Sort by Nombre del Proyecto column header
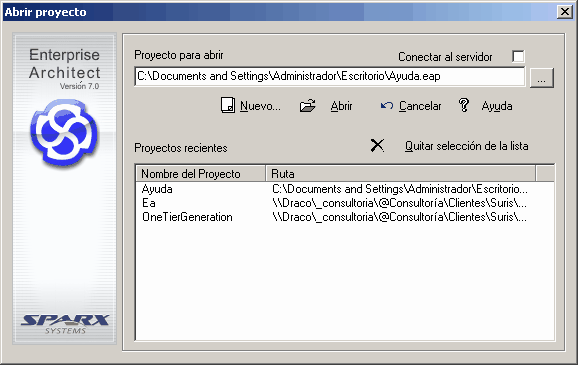The height and width of the screenshot is (365, 578). coord(201,173)
